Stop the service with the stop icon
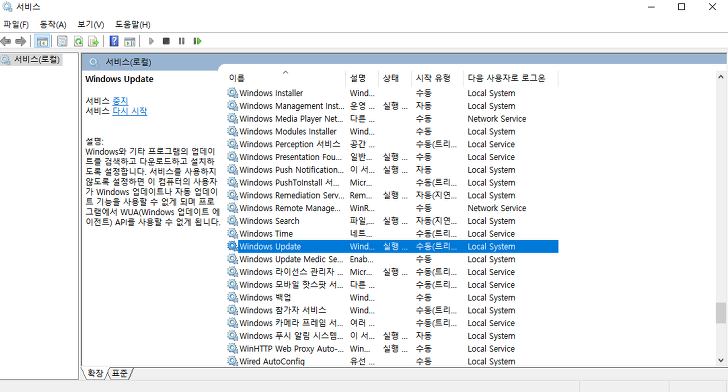 (166, 41)
